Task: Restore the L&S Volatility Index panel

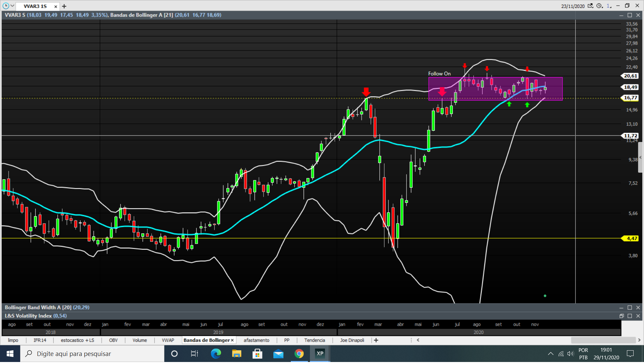Action: 621,316
